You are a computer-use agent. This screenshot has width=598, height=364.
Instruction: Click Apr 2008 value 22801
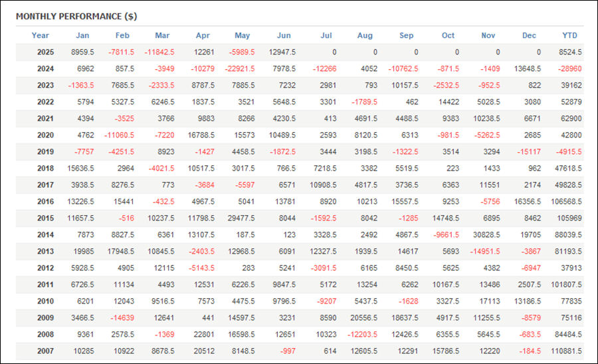(x=204, y=335)
